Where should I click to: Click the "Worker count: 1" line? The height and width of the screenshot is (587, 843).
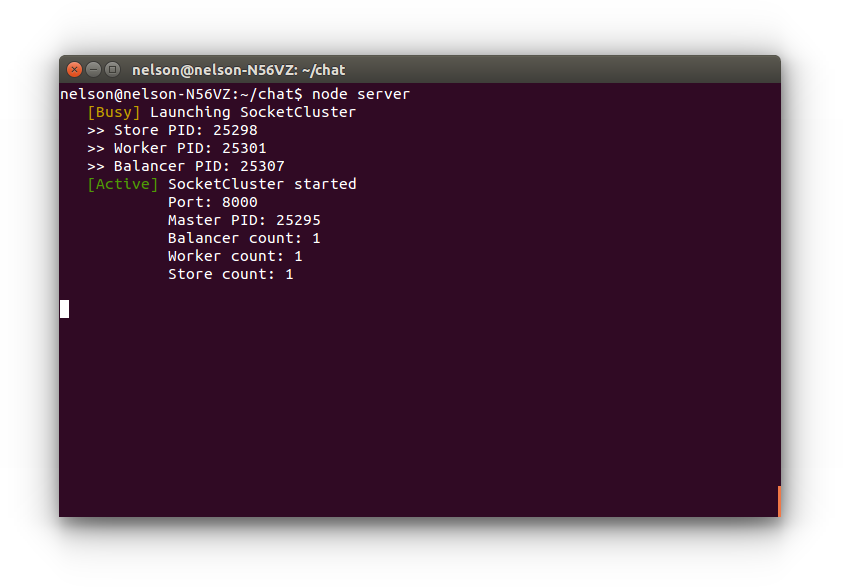235,256
